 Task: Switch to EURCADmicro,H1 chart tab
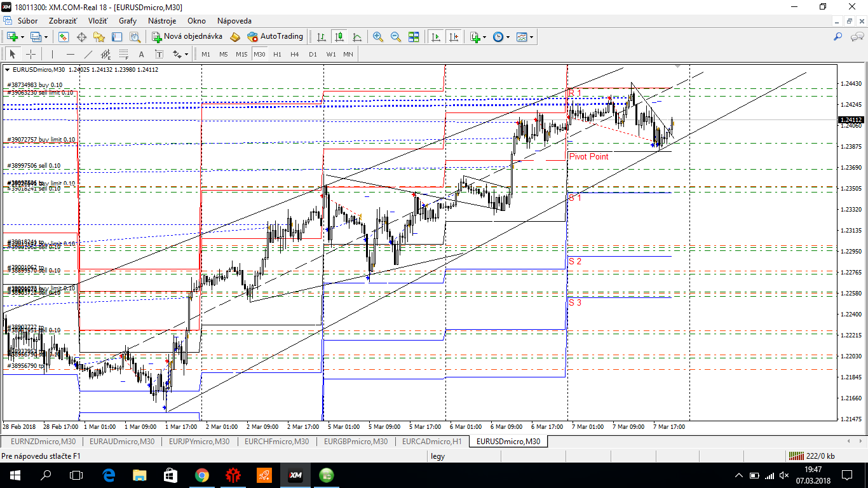tap(432, 441)
